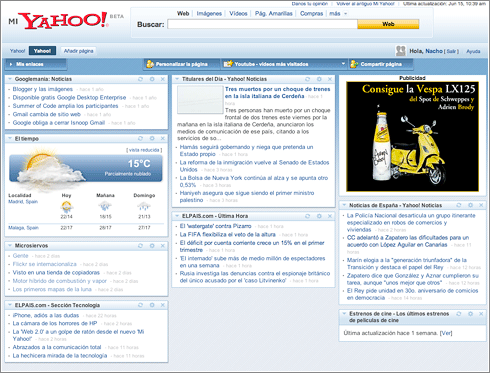Screen dimensions: 490x373
Task: Open Titulares del Día settings gear
Action: [x=319, y=79]
